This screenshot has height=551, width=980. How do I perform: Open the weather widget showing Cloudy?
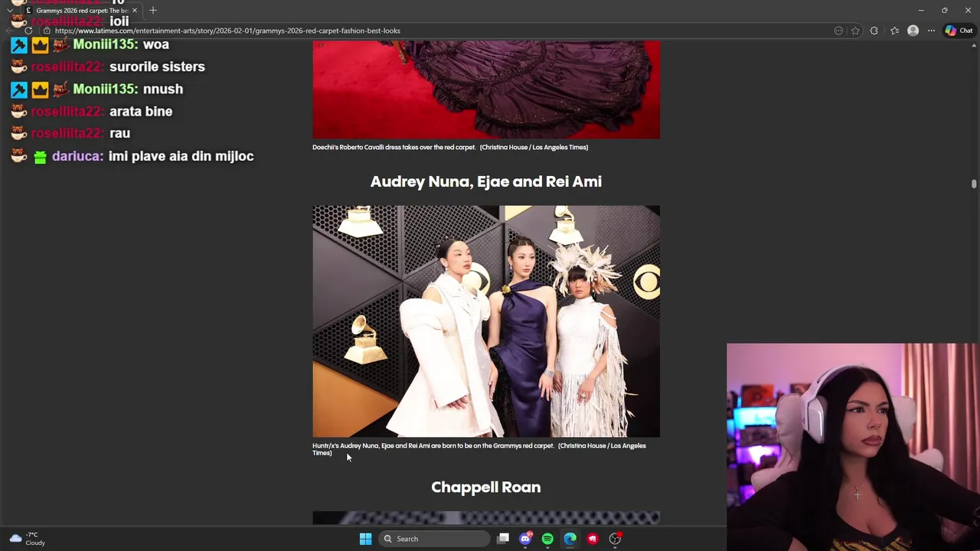click(x=28, y=539)
